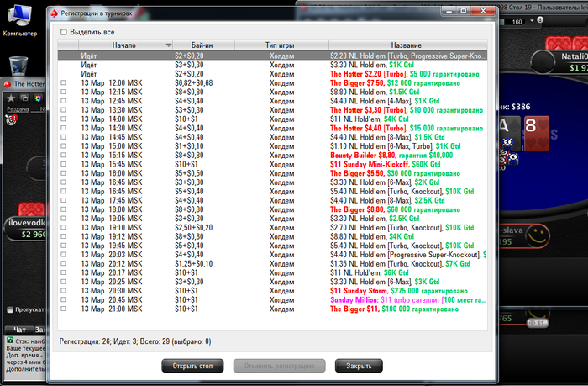Check the 13 Мар 21:00 MSK tournament row

click(x=63, y=309)
